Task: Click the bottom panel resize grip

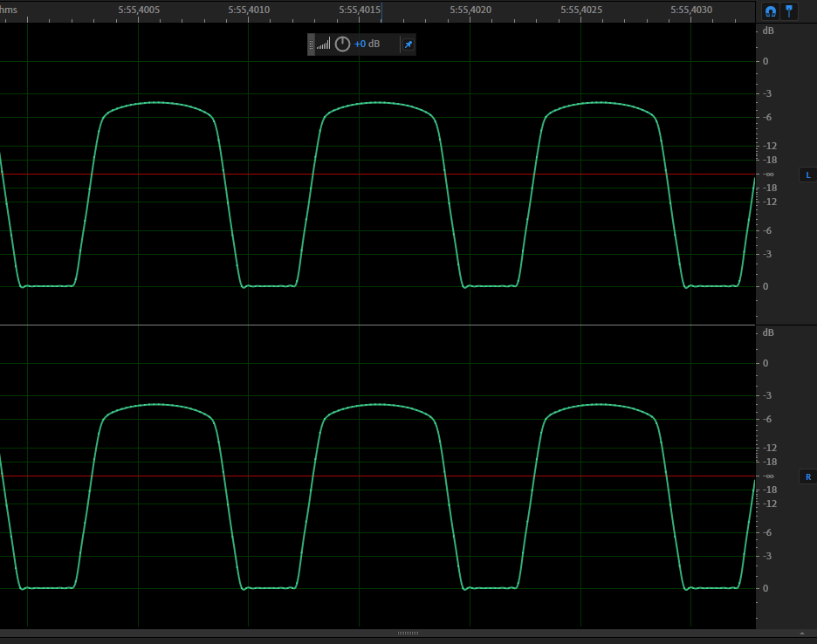Action: coord(408,633)
